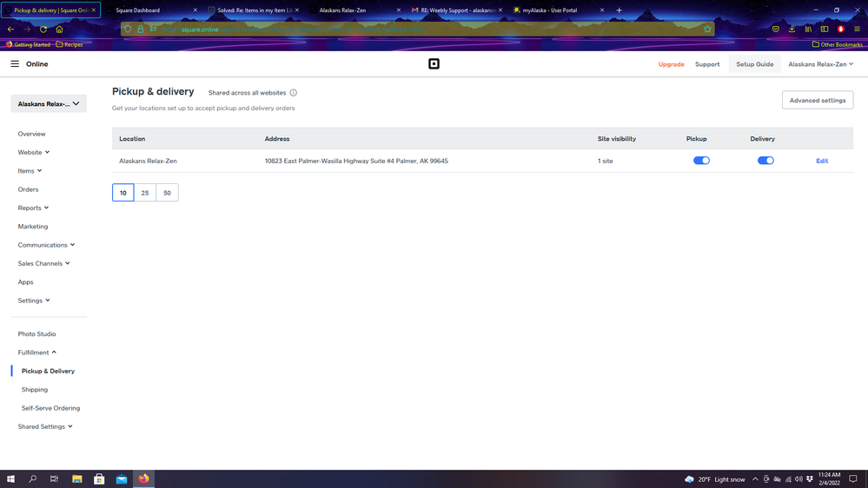This screenshot has width=868, height=488.
Task: Bookmark this page with the star icon
Action: point(707,30)
